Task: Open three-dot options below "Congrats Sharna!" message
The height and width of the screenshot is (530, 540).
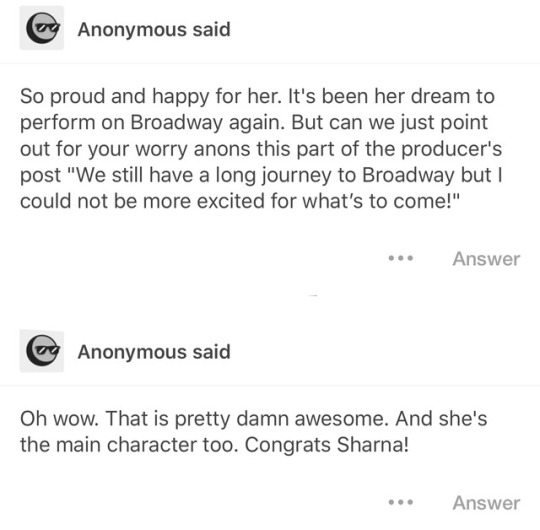Action: pyautogui.click(x=401, y=502)
